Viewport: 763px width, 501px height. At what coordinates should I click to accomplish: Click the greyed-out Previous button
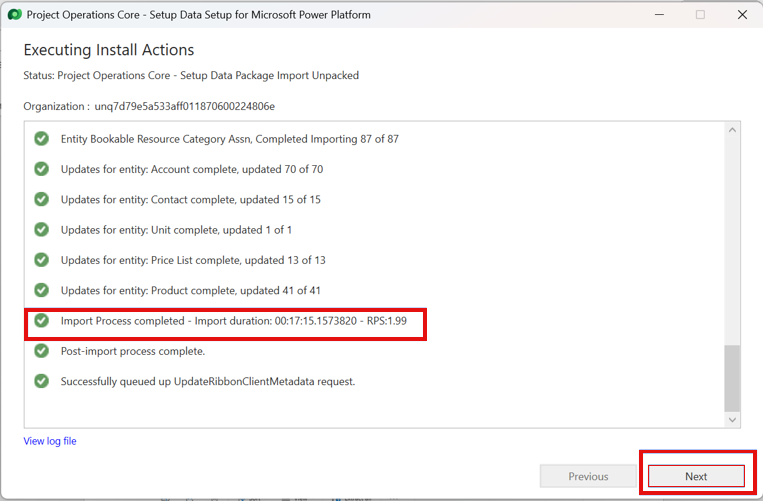pos(588,476)
